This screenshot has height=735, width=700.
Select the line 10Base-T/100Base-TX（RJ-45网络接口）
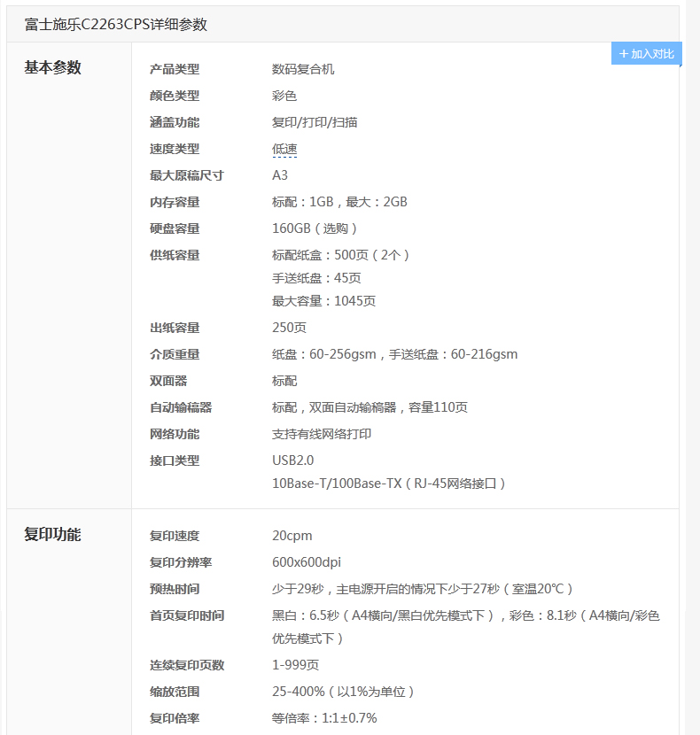pyautogui.click(x=389, y=484)
